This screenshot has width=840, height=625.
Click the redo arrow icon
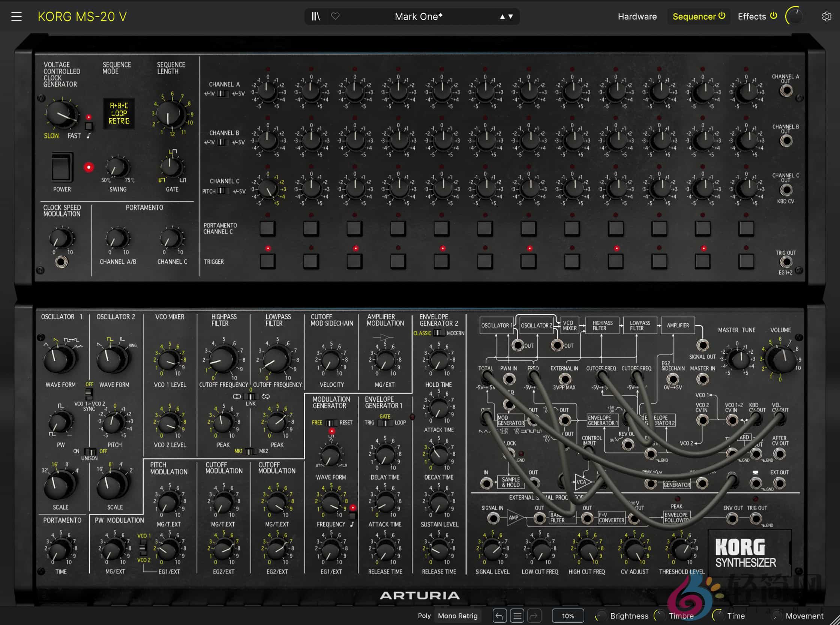point(534,616)
